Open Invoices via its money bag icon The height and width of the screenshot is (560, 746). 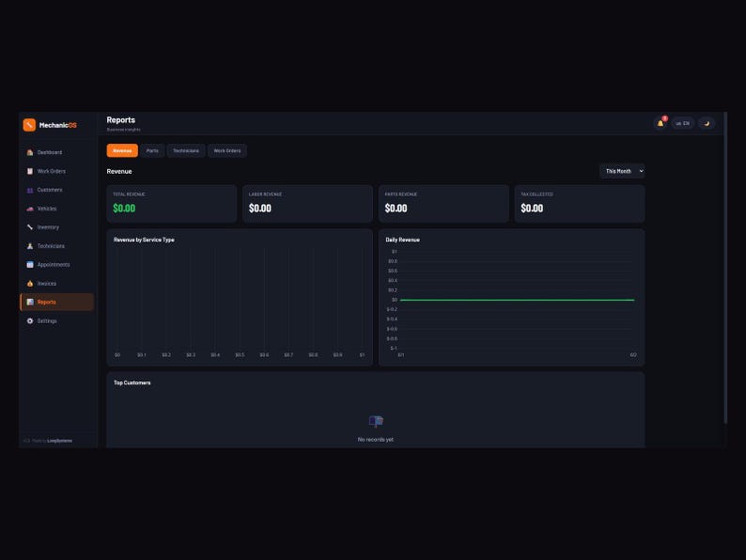(x=30, y=283)
